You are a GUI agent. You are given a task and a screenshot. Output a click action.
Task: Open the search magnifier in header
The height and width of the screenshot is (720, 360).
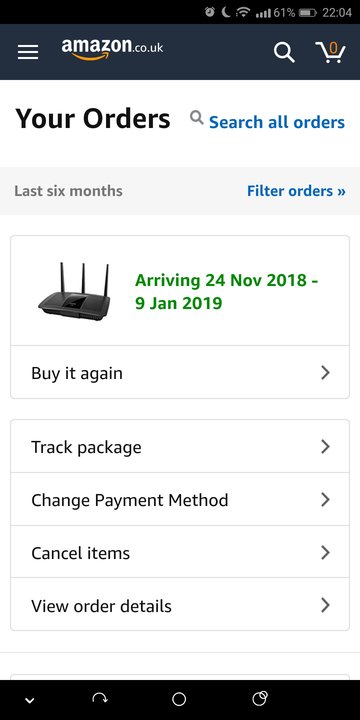pos(284,52)
